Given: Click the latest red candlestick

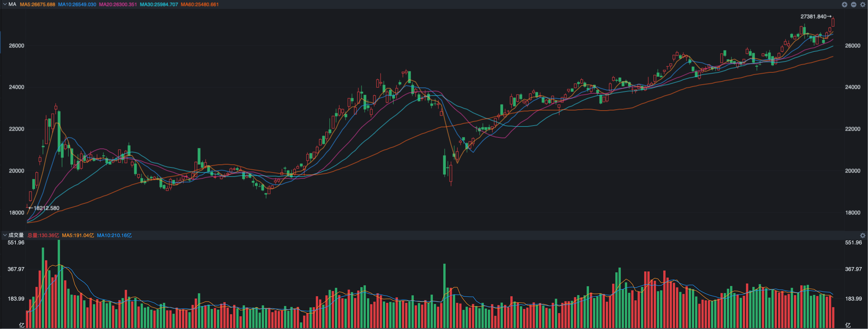Looking at the screenshot, I should point(833,22).
